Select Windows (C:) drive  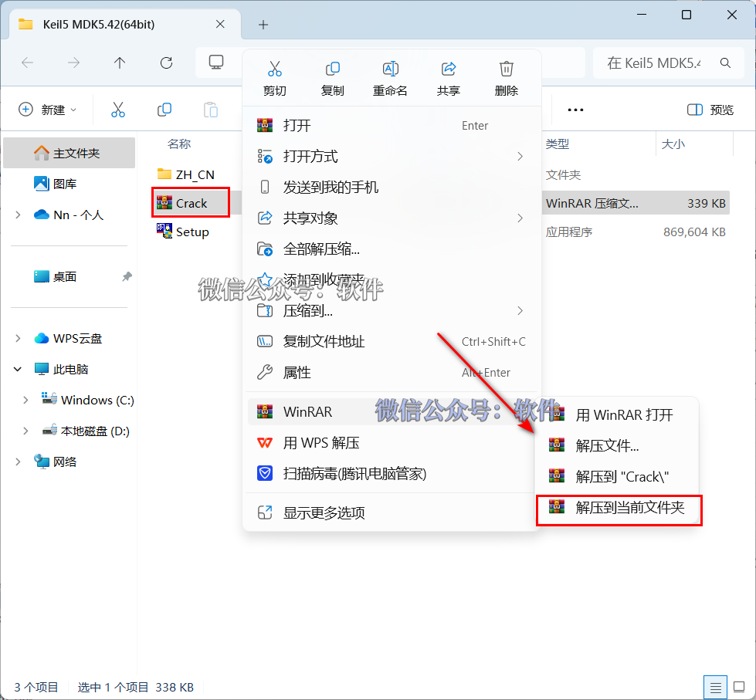(x=87, y=400)
